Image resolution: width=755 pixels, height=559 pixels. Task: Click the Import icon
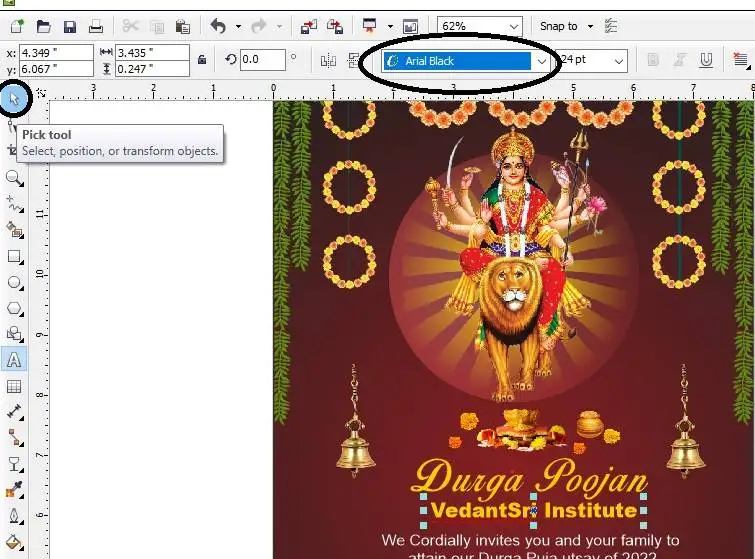coord(309,26)
